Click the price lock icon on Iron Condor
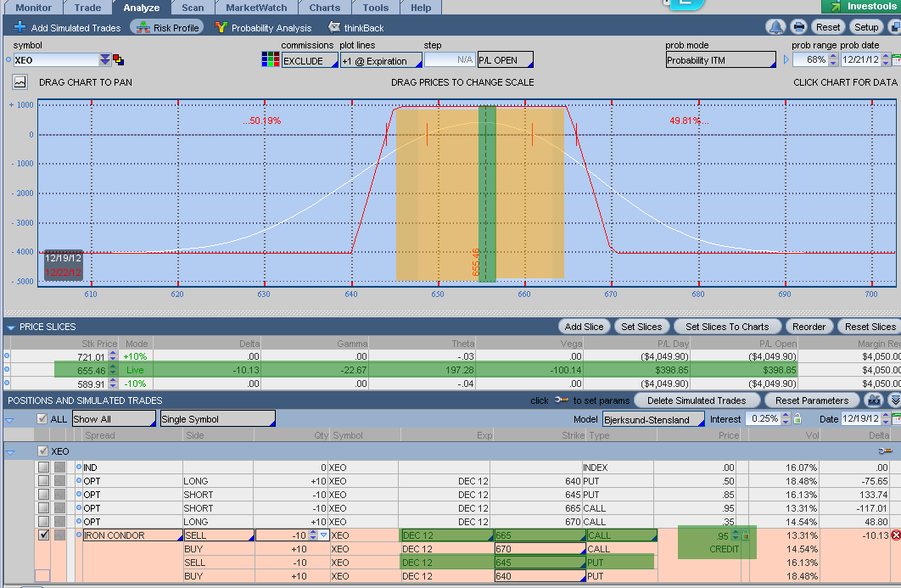Image resolution: width=901 pixels, height=588 pixels. click(746, 535)
